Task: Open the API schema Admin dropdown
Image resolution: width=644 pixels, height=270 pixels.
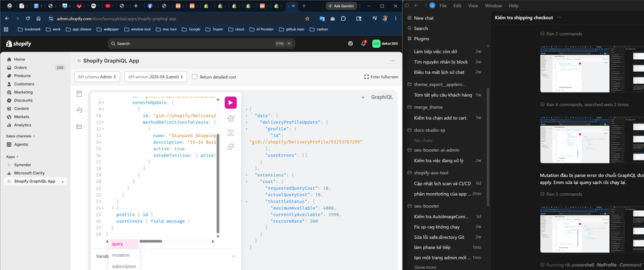Action: (97, 77)
